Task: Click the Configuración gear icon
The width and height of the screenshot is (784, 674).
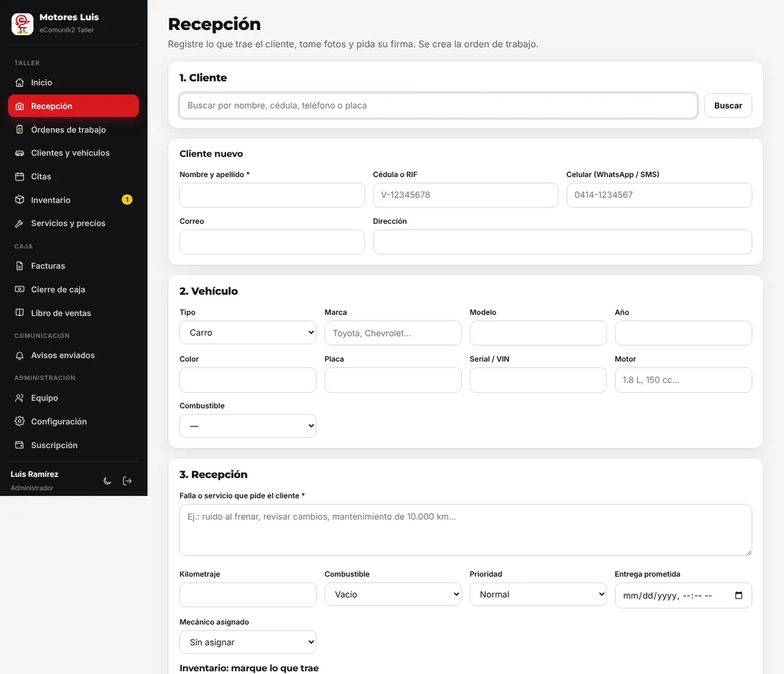Action: click(20, 422)
